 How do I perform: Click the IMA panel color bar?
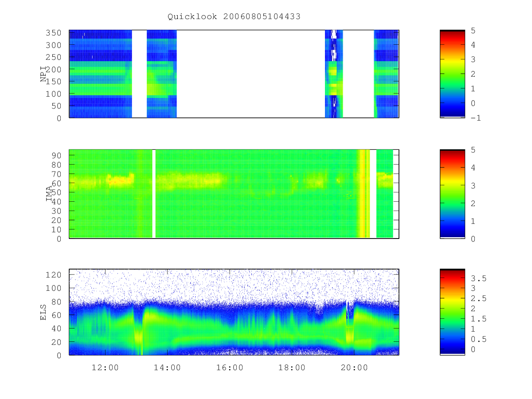click(452, 194)
